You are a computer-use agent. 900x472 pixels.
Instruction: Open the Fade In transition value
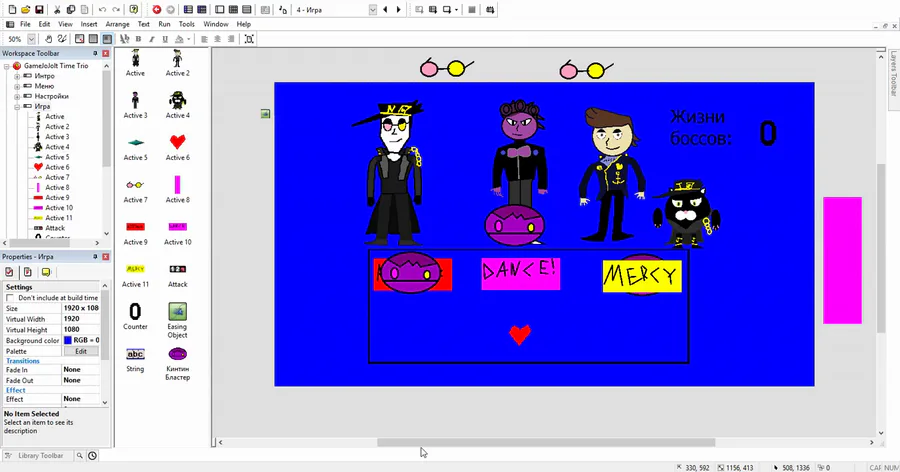80,370
